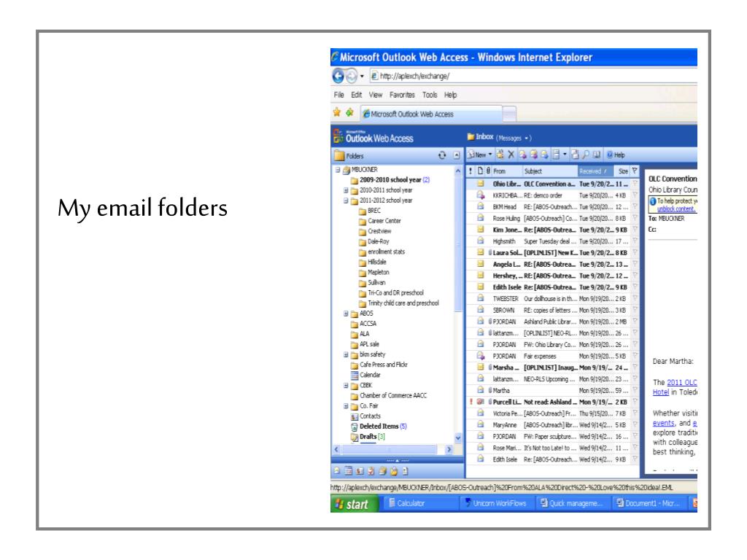Open the Address Book toolbar icon
This screenshot has width=747, height=560.
pos(596,155)
